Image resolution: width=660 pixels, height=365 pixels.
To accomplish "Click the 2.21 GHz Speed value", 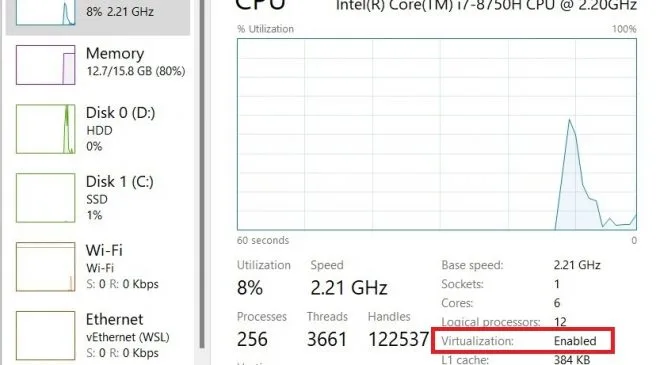I will 349,288.
